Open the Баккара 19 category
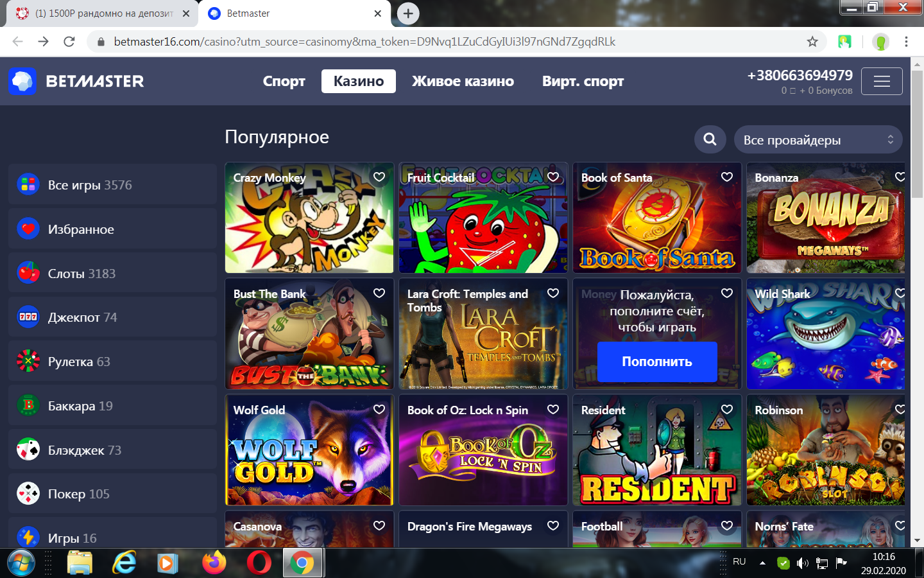Image resolution: width=924 pixels, height=578 pixels. coord(113,406)
